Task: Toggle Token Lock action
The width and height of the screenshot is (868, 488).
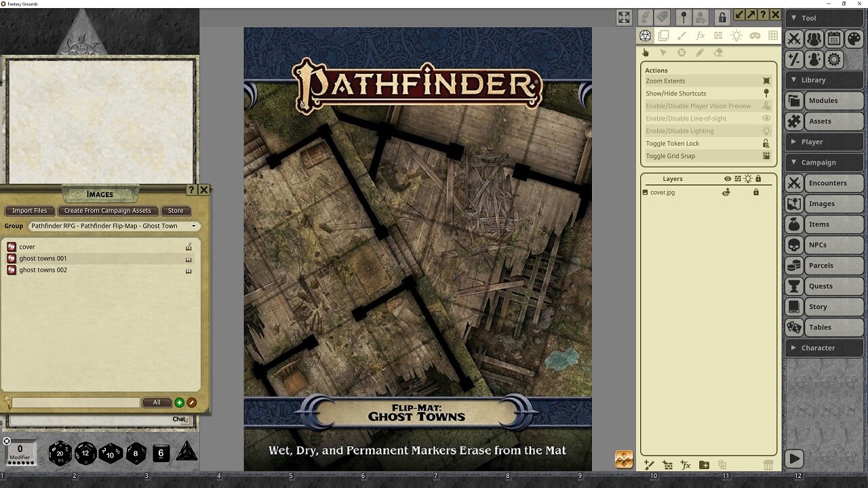Action: point(705,143)
